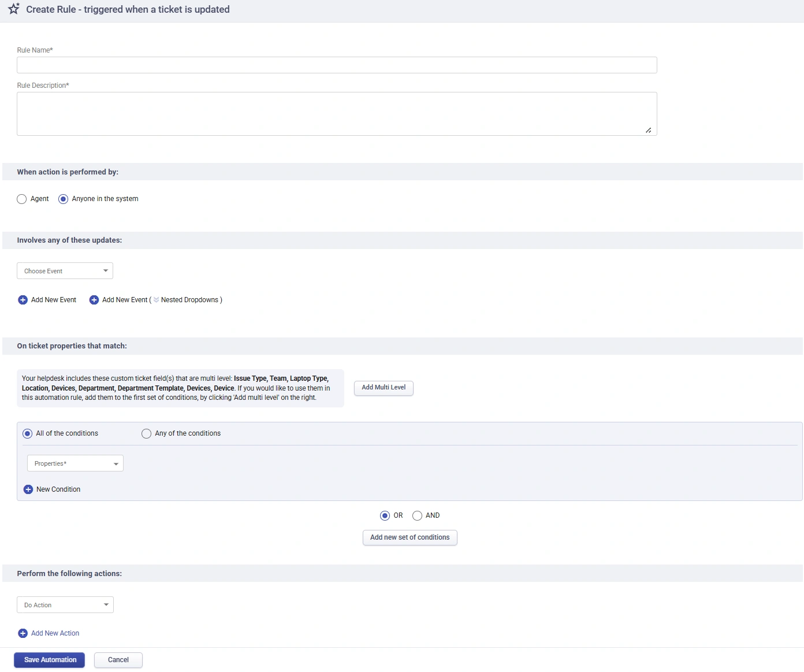Image resolution: width=804 pixels, height=672 pixels.
Task: Click the plus icon for Add New Event
Action: click(x=23, y=300)
